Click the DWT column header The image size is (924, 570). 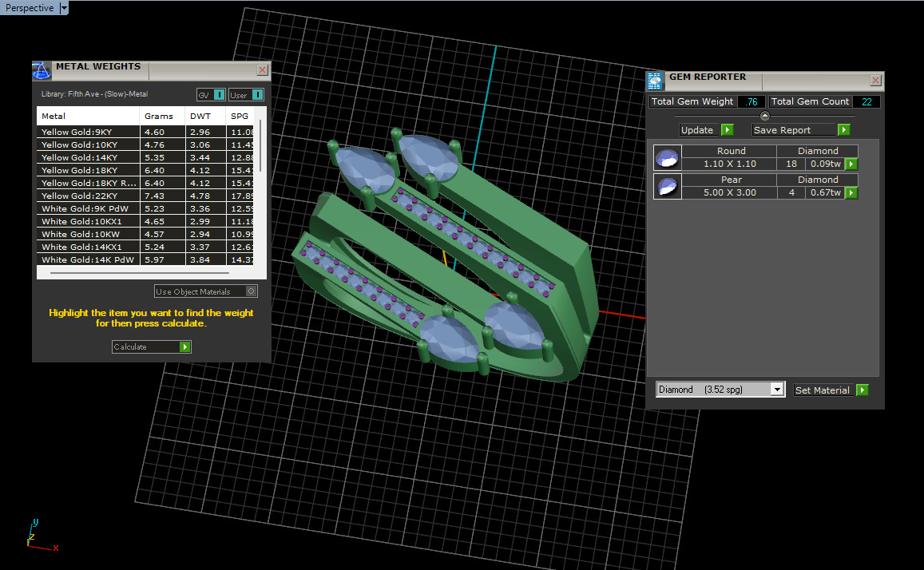point(206,116)
